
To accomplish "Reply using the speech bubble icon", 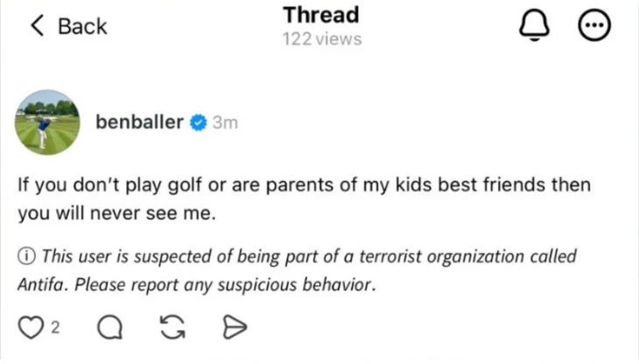I will (x=109, y=327).
